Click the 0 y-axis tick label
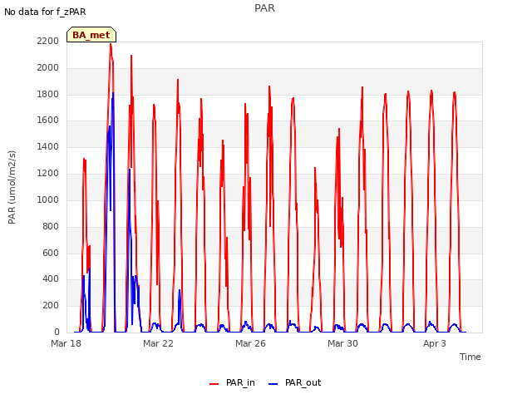Image resolution: width=532 pixels, height=399 pixels. 57,332
